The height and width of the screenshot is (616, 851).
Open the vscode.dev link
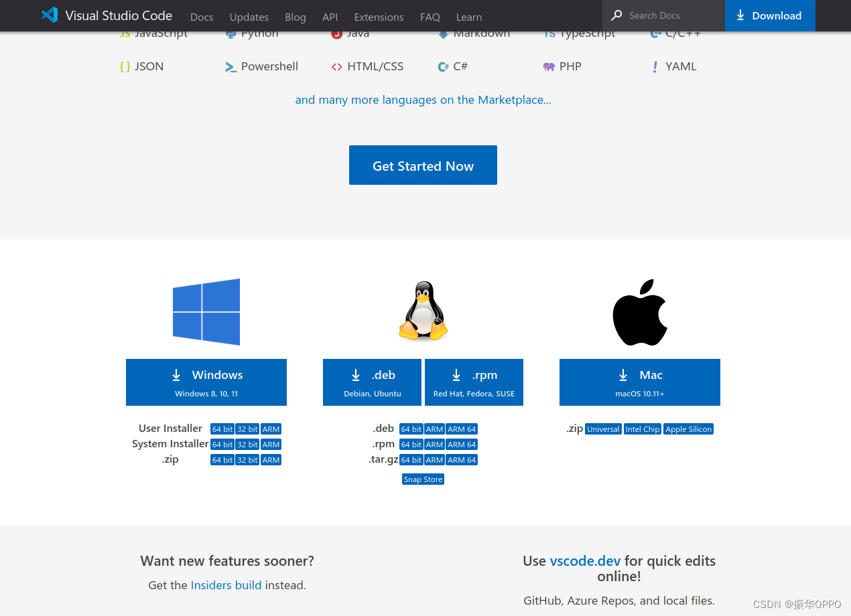click(x=585, y=561)
